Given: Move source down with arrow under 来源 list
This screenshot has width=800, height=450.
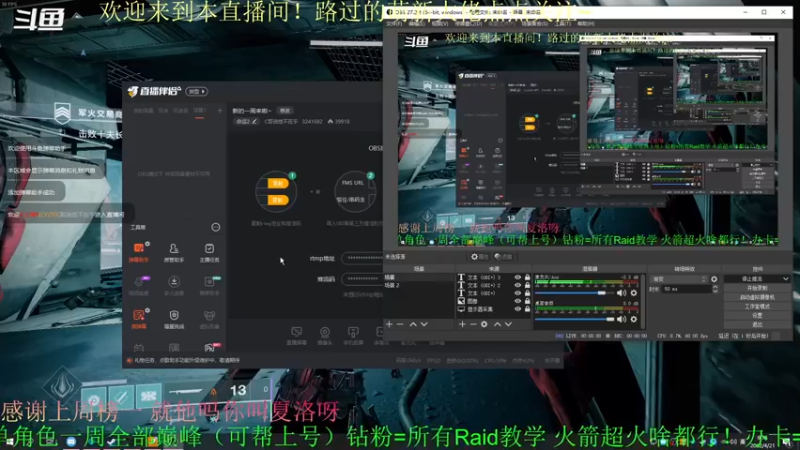Looking at the screenshot, I should tap(508, 324).
